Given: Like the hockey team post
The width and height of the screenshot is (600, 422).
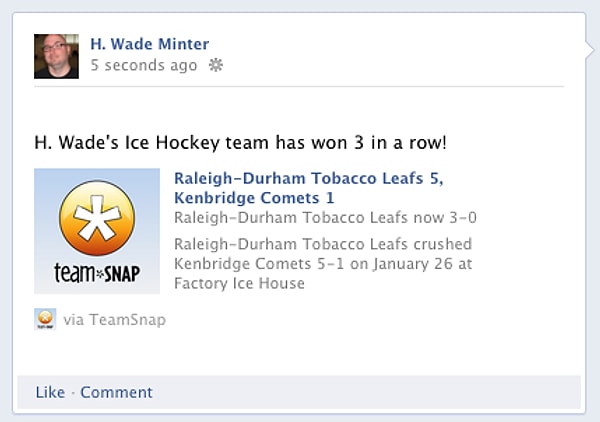Looking at the screenshot, I should coord(50,392).
